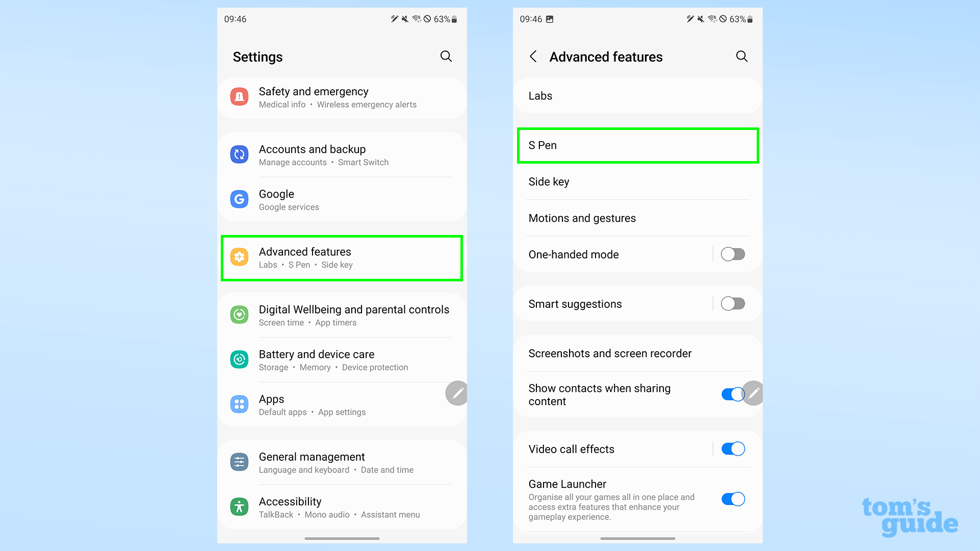Disable Video call effects toggle

(x=733, y=449)
